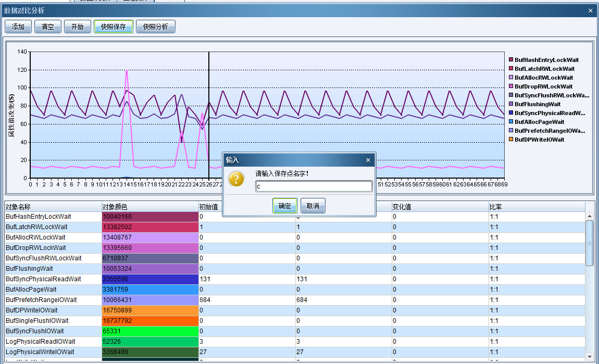This screenshot has width=599, height=364.
Task: Click the 比率 column header
Action: pos(536,207)
